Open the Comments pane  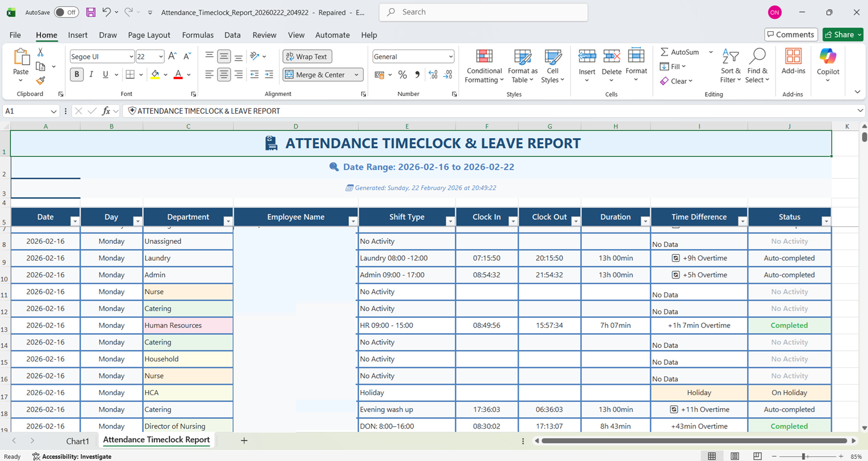point(791,34)
